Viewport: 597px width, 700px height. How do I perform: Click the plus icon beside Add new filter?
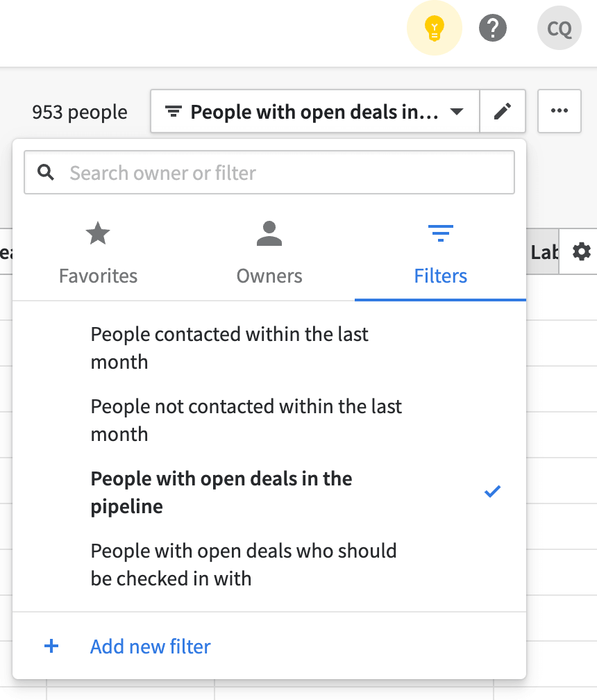point(51,646)
